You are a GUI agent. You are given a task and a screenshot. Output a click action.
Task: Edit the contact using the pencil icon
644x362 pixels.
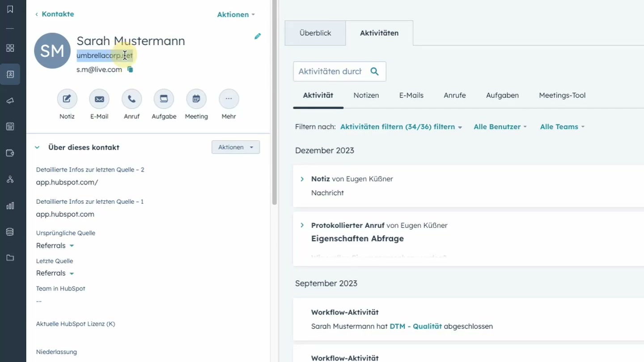coord(258,36)
